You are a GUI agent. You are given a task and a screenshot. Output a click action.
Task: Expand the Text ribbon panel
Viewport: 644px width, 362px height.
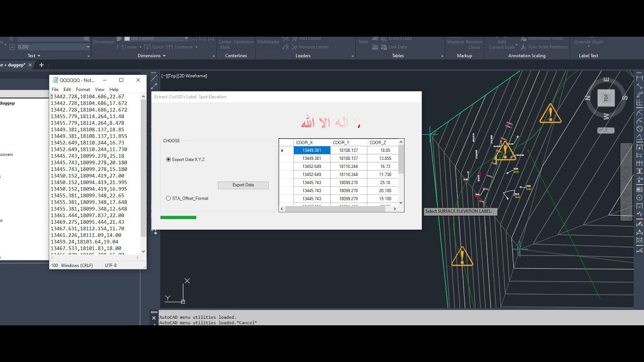click(34, 56)
